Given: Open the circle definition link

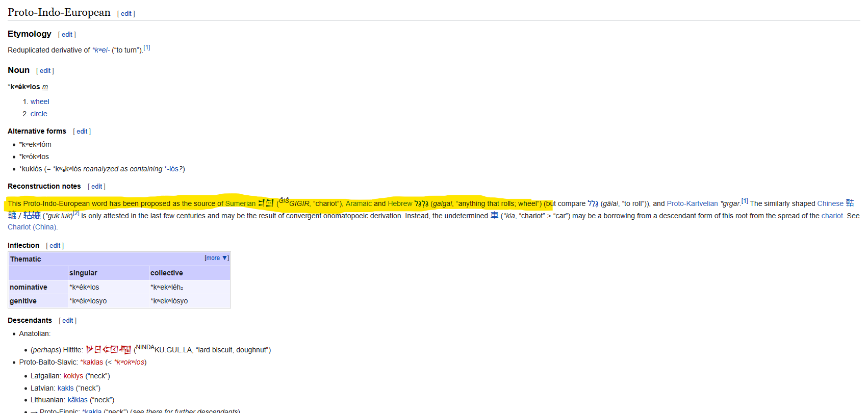Looking at the screenshot, I should point(39,114).
